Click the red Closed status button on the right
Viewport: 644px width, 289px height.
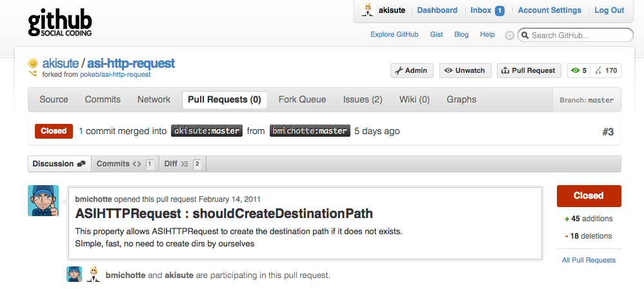589,195
